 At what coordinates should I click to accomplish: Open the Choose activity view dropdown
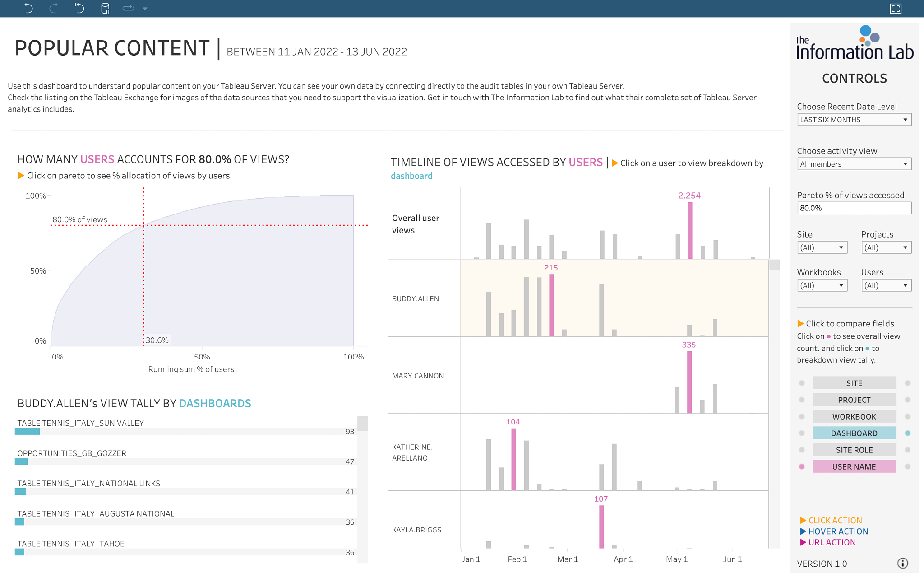(854, 164)
